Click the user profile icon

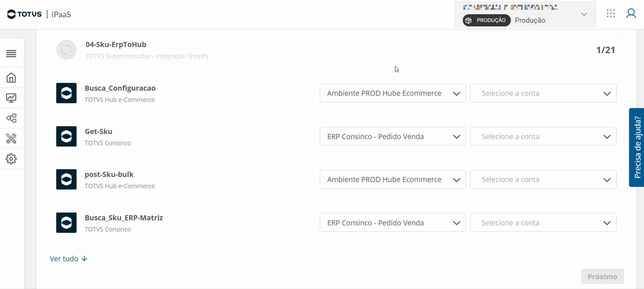coord(631,14)
